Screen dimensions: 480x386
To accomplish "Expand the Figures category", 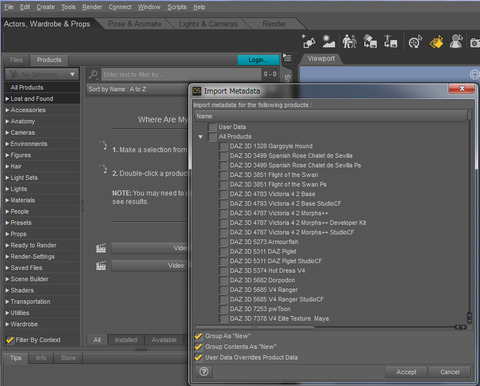I will [7, 155].
